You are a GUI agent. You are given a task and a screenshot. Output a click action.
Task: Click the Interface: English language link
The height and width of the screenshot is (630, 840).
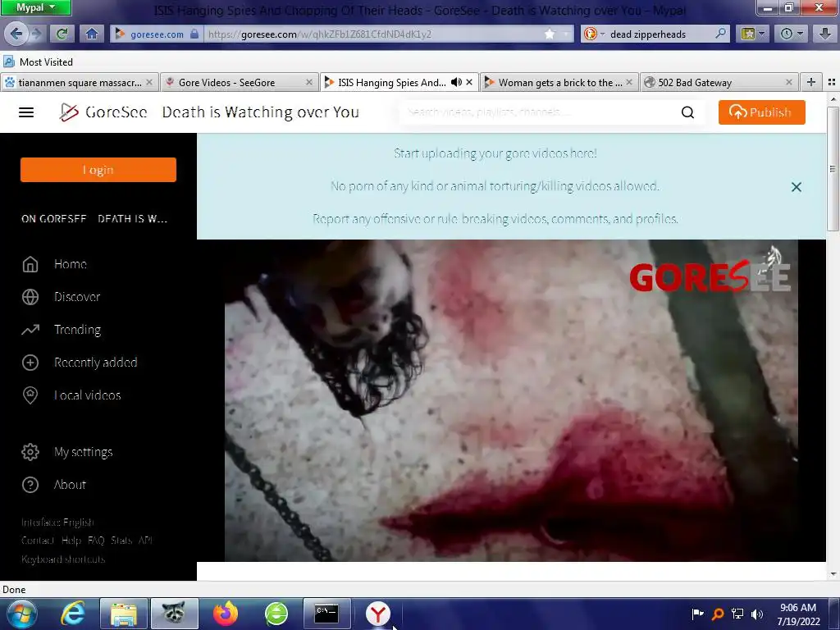point(57,523)
